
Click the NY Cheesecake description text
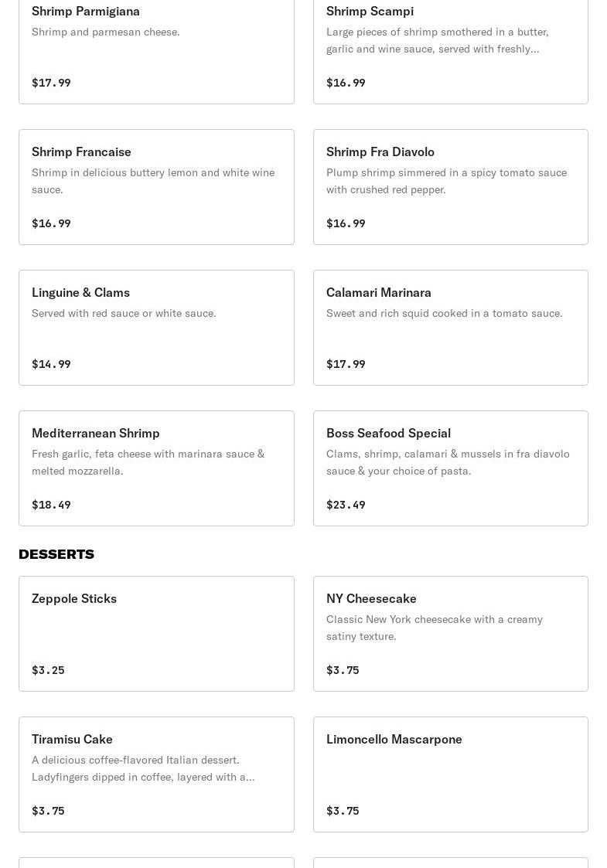coord(434,628)
